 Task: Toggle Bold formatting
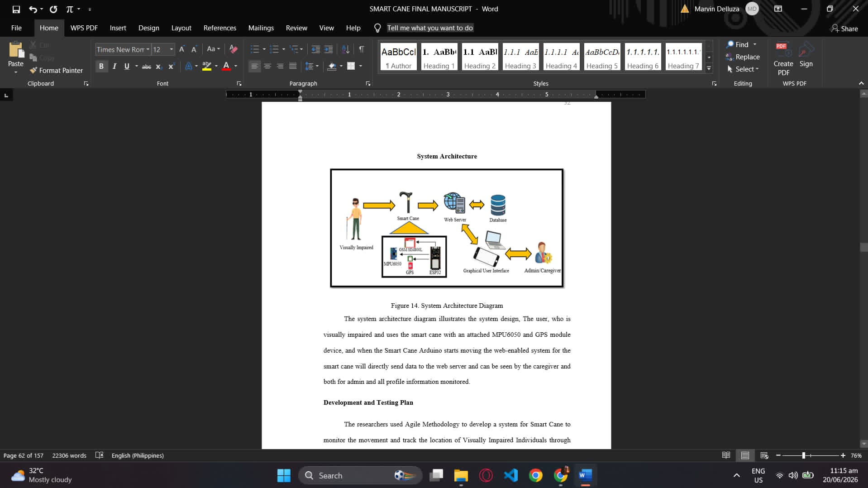click(101, 67)
